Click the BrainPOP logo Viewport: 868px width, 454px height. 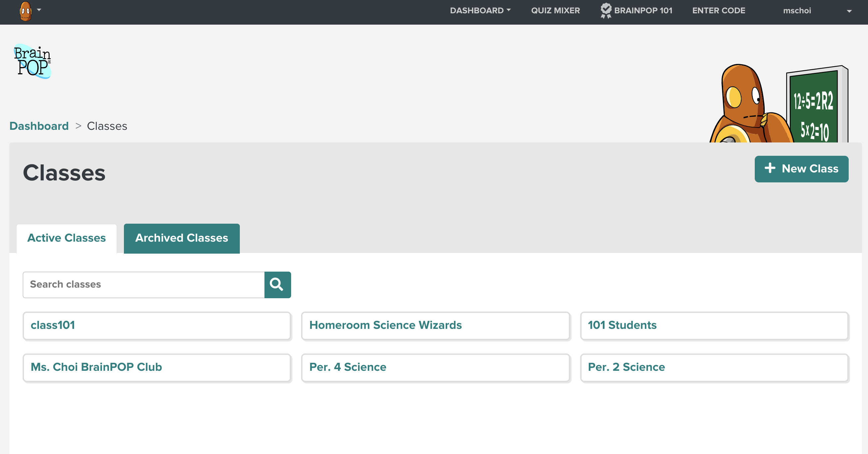click(x=32, y=61)
